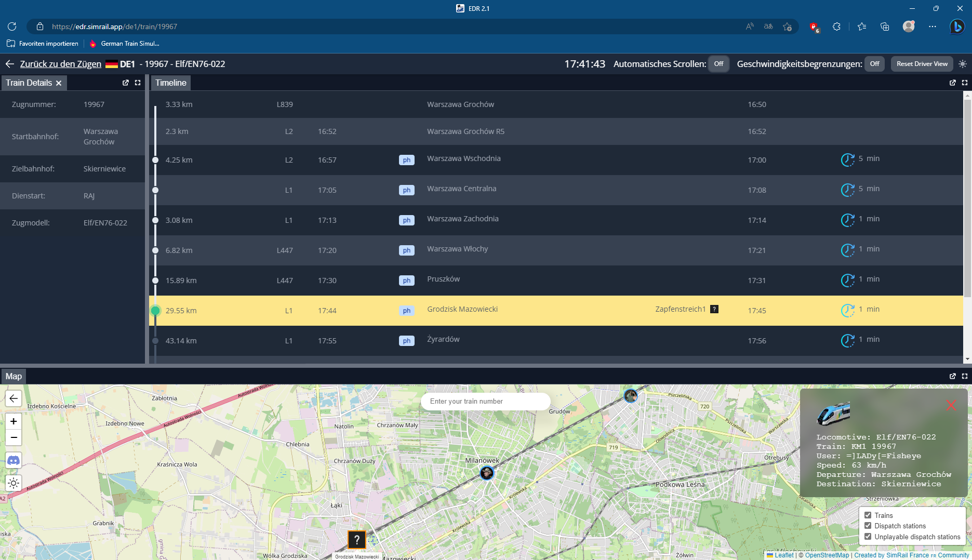Open the Bing sidebar icon
The image size is (972, 560).
point(957,26)
